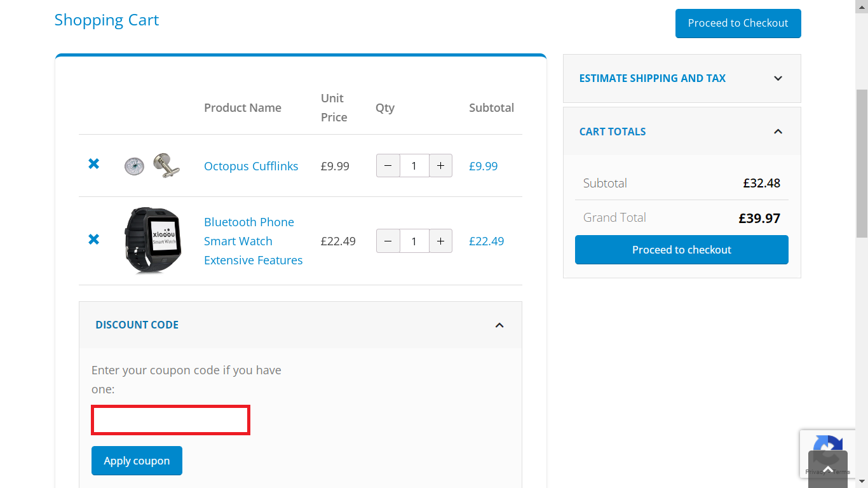The width and height of the screenshot is (868, 488).
Task: Click the Apply coupon button
Action: click(x=137, y=461)
